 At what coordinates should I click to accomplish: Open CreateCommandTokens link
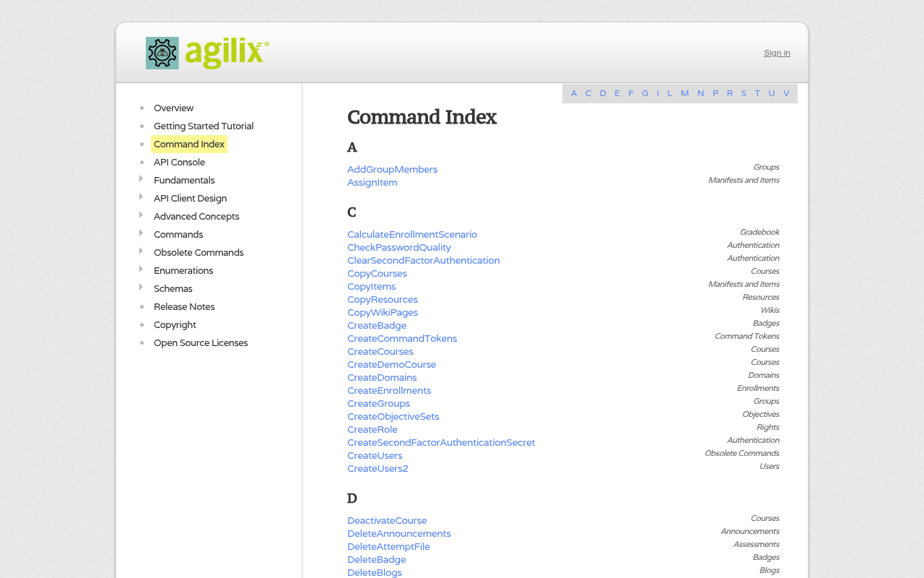(x=402, y=338)
